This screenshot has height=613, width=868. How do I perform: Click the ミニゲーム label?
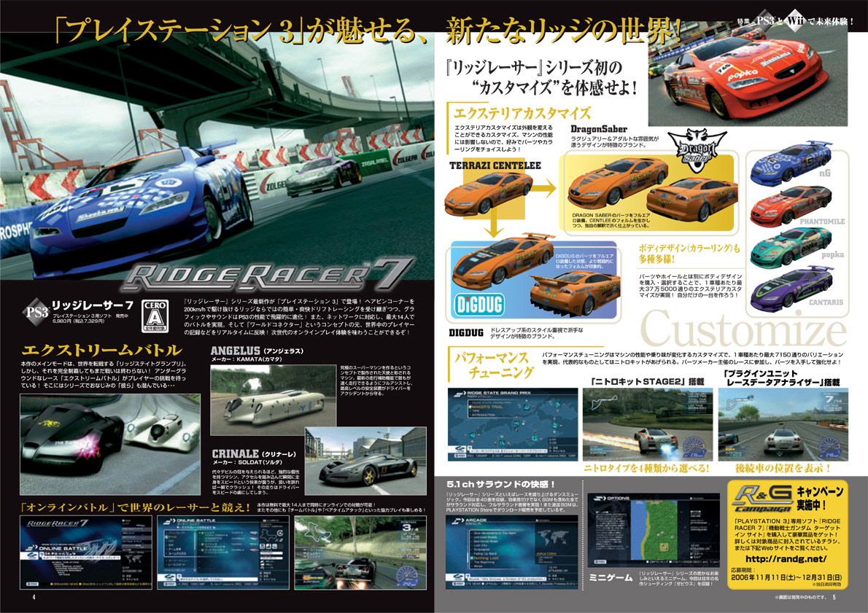(x=611, y=577)
